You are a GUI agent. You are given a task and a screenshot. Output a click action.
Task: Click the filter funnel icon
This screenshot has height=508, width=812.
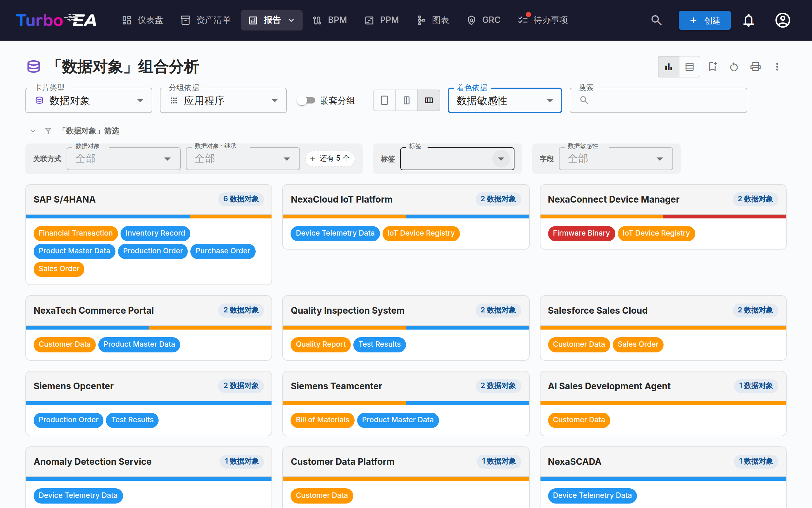(48, 131)
